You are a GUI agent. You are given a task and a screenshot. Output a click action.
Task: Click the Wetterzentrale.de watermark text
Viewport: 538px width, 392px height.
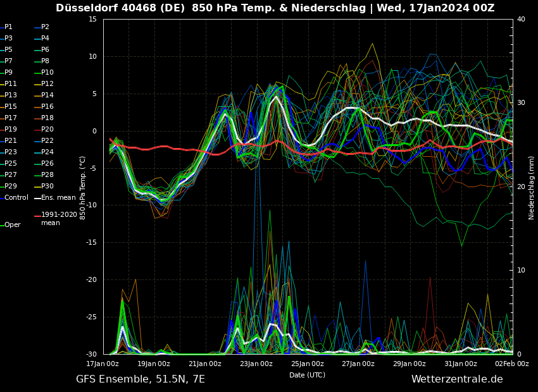pyautogui.click(x=456, y=379)
